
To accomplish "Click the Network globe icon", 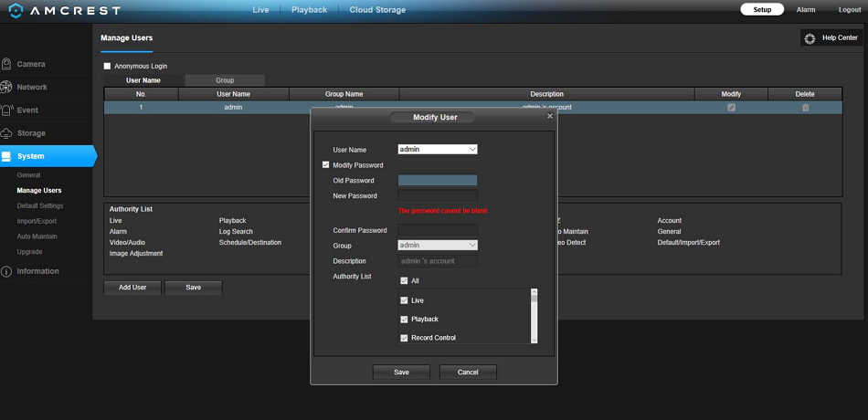I will click(x=7, y=88).
